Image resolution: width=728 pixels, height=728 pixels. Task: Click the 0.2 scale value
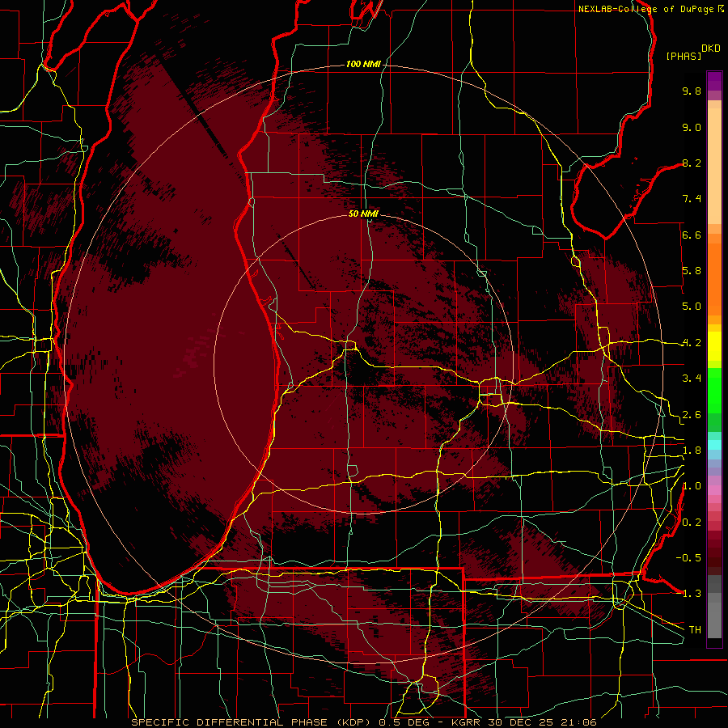point(692,523)
